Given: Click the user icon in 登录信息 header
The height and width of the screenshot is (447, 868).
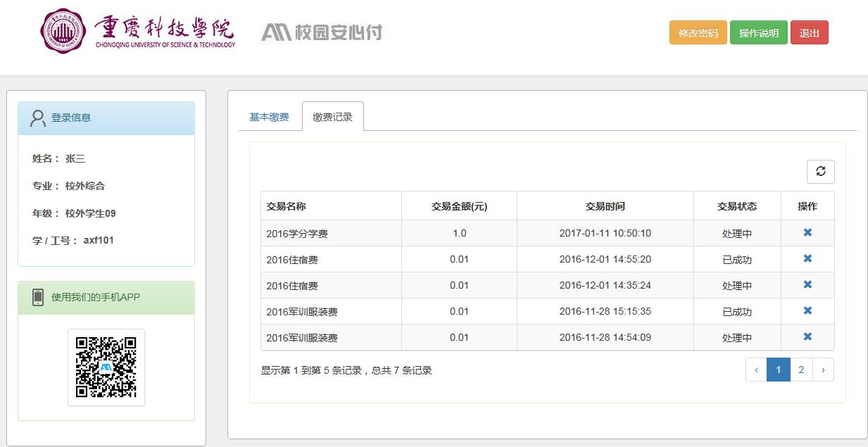Looking at the screenshot, I should point(37,118).
